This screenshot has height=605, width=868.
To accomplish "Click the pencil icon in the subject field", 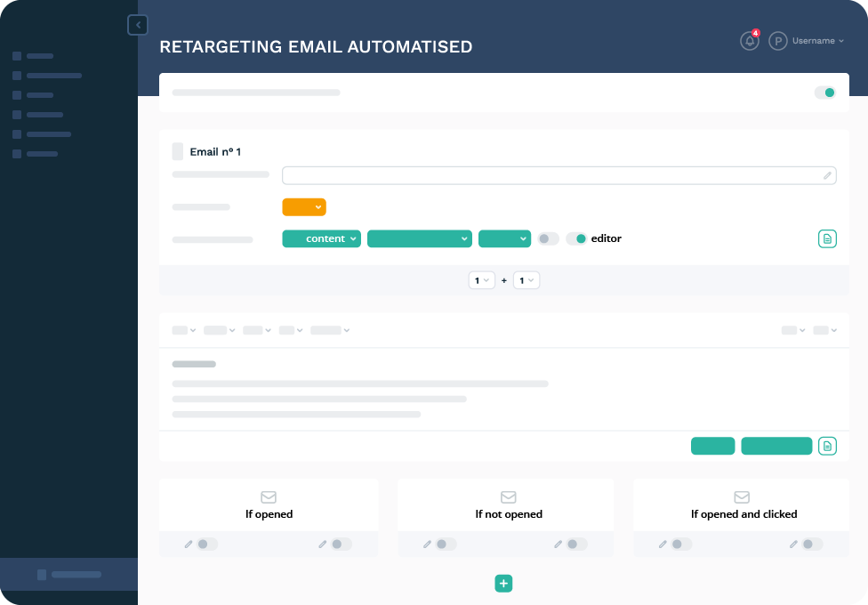I will click(827, 175).
